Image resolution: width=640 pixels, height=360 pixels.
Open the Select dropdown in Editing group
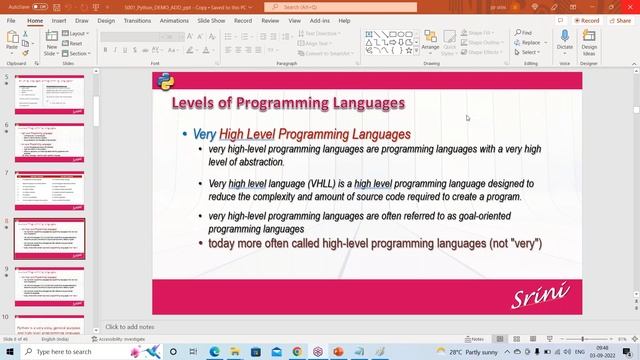pos(527,52)
